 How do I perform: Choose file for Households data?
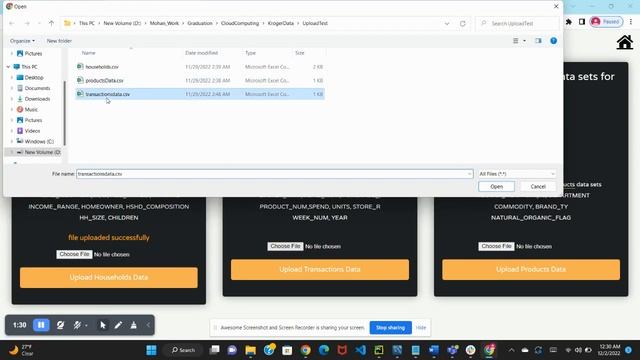[74, 254]
